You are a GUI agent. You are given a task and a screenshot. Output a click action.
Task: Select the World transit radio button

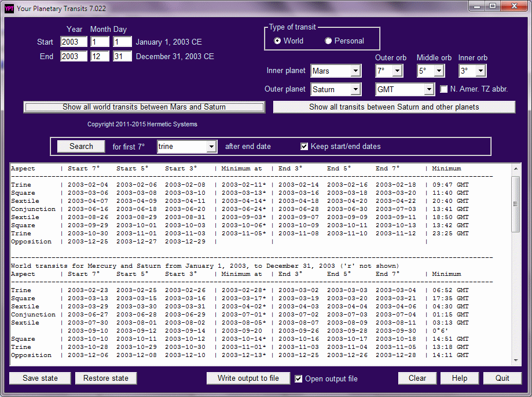[x=277, y=41]
